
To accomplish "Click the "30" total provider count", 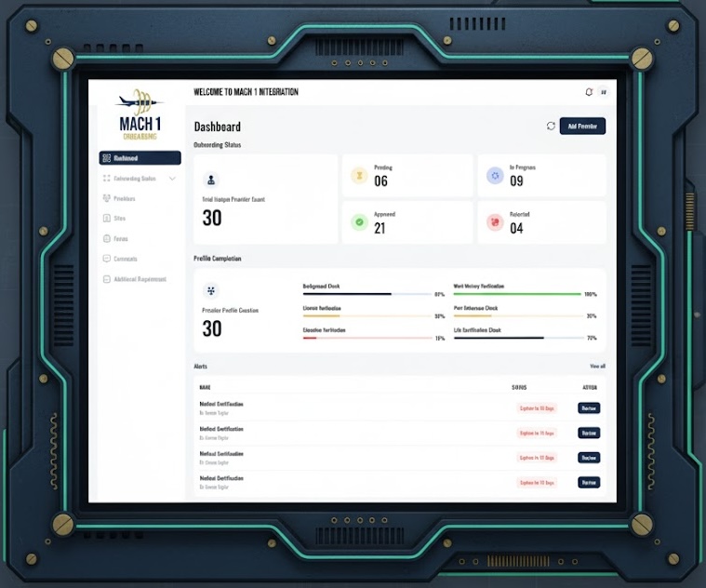I will coord(212,219).
